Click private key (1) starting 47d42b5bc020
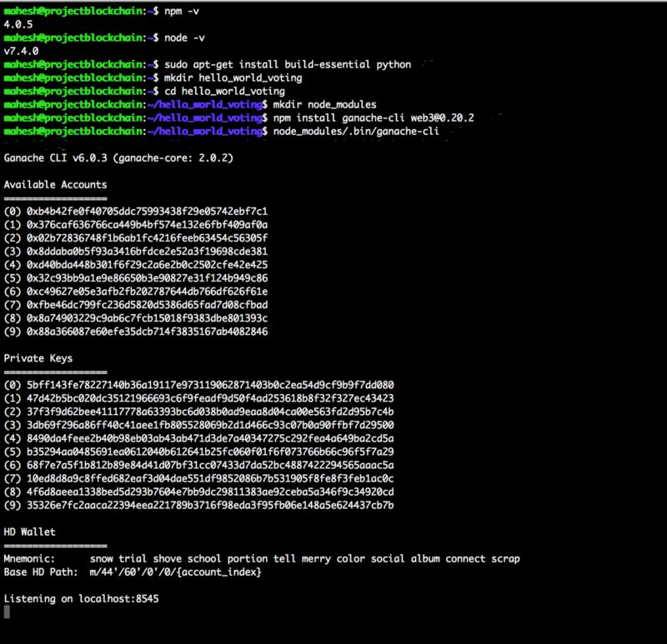Viewport: 667px width, 644px height. [x=210, y=398]
